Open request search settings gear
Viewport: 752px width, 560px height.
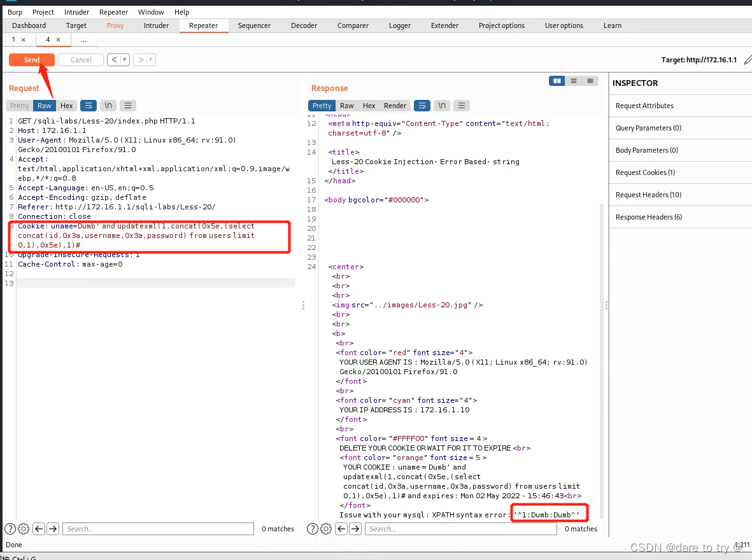tap(24, 529)
